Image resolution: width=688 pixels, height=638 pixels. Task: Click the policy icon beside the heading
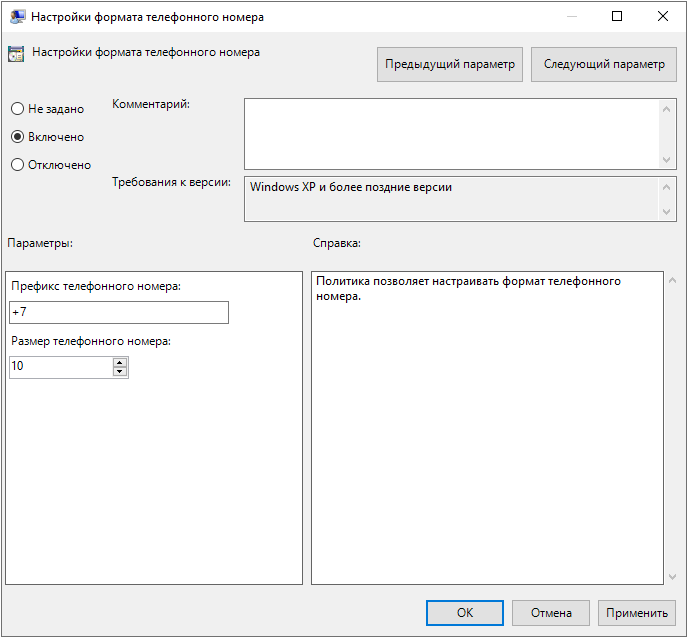pyautogui.click(x=15, y=54)
